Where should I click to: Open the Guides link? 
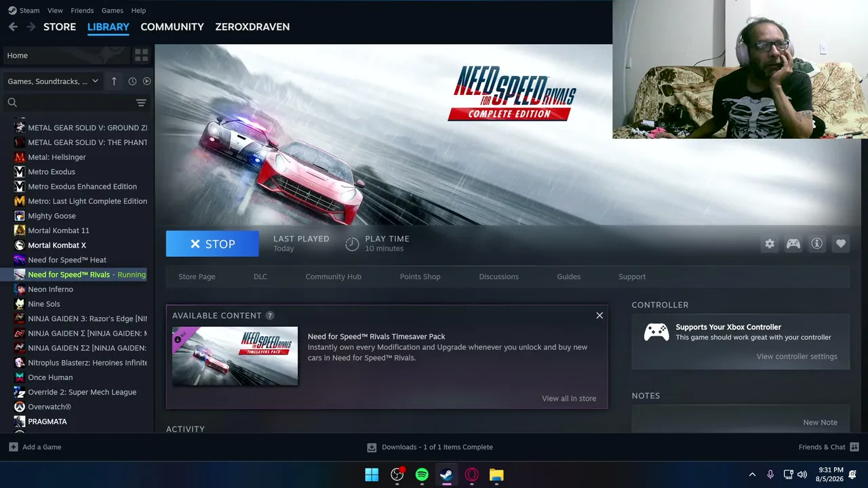pos(569,277)
